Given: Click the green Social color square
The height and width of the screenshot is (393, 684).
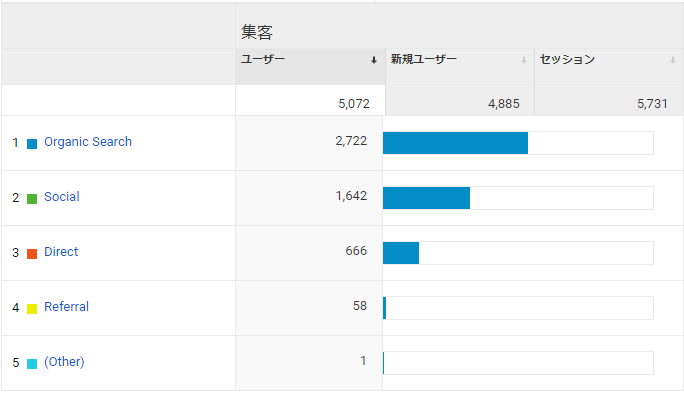Looking at the screenshot, I should click(32, 198).
